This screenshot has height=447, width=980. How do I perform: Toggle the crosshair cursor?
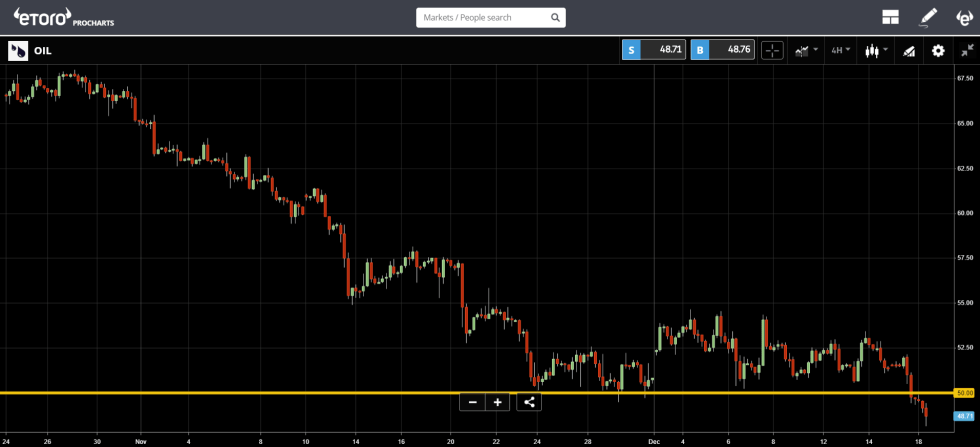[x=772, y=50]
